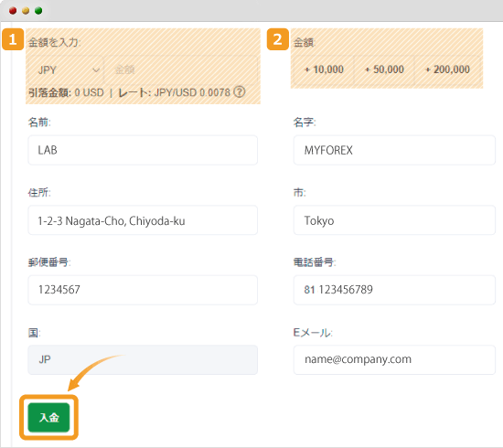This screenshot has width=503, height=448.
Task: Click the Eメール field with name@company.com
Action: (394, 360)
